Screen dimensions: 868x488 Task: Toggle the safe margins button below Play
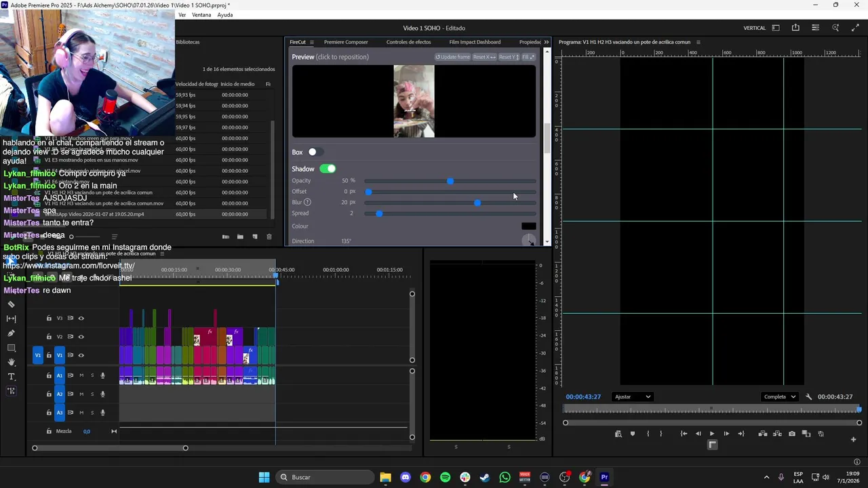(x=712, y=445)
